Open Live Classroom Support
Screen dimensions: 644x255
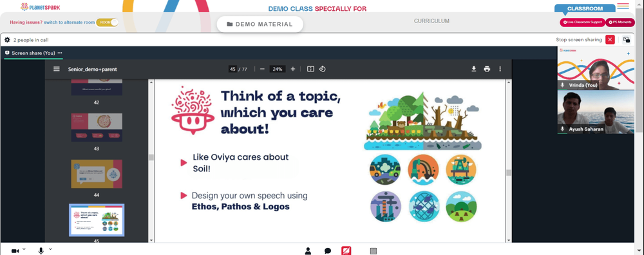(x=582, y=22)
